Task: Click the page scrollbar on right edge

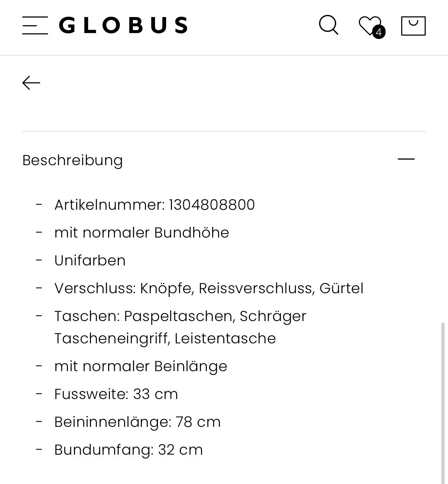Action: click(443, 403)
